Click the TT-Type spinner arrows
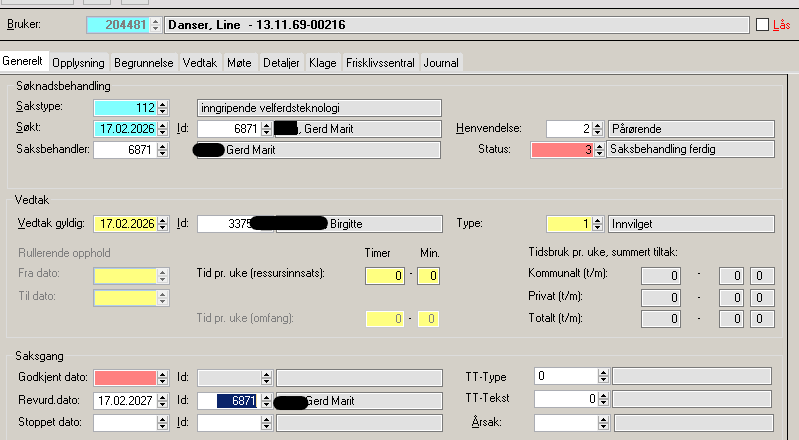Image resolution: width=799 pixels, height=440 pixels. [603, 377]
